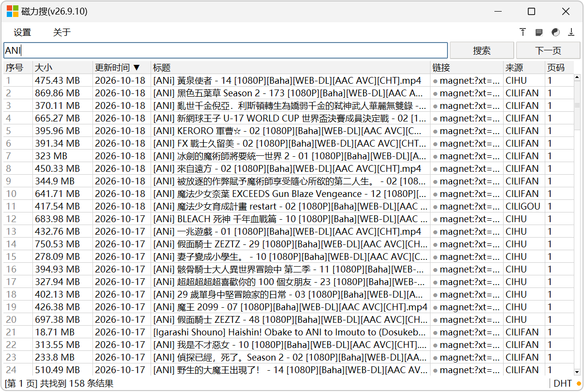Sort by the 序号 column header
This screenshot has width=584, height=392.
(x=18, y=68)
